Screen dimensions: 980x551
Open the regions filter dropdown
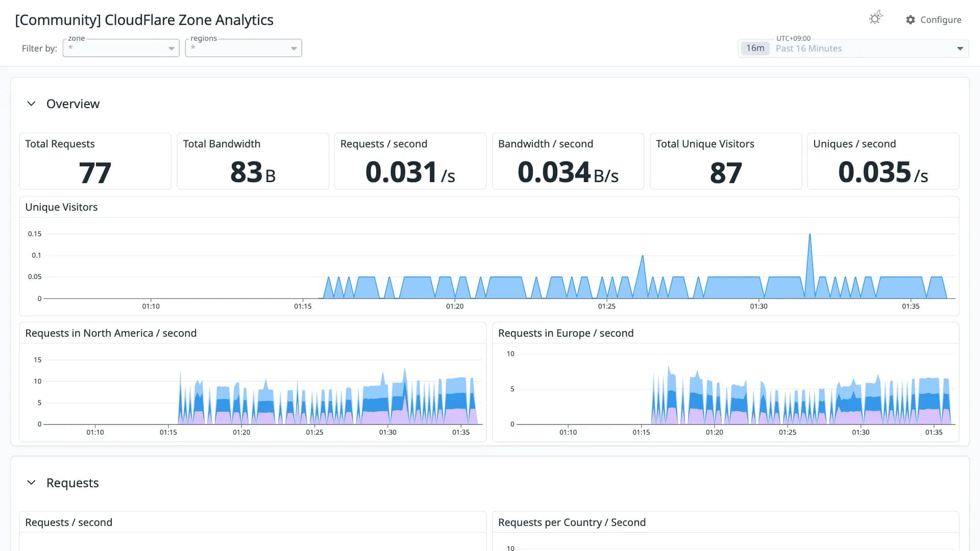point(243,48)
